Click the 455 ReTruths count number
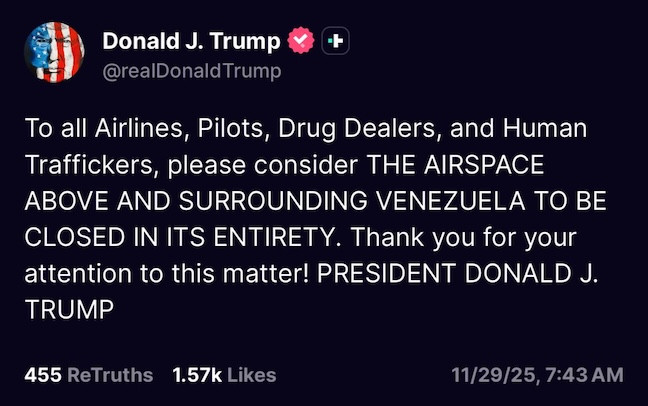 41,375
